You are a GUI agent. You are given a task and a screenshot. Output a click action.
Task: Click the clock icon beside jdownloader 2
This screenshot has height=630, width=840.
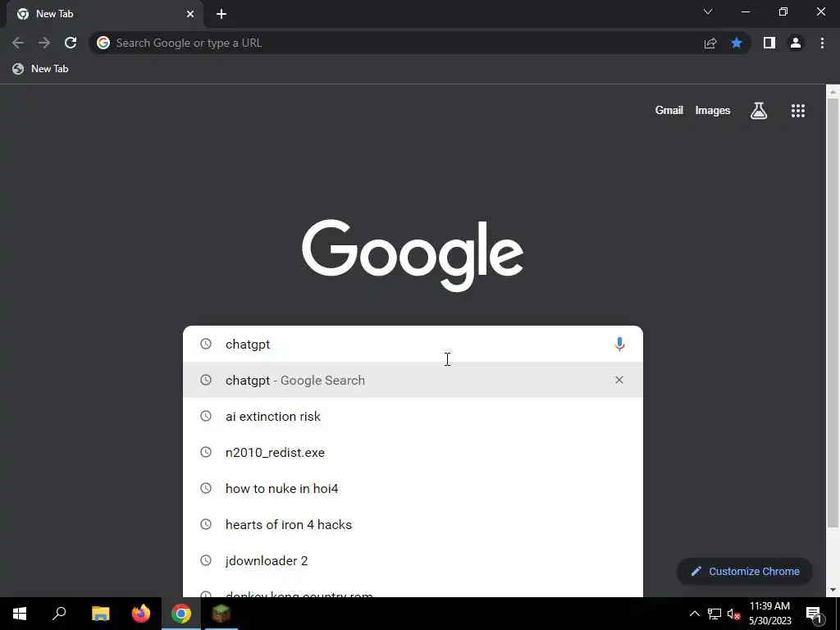(206, 559)
